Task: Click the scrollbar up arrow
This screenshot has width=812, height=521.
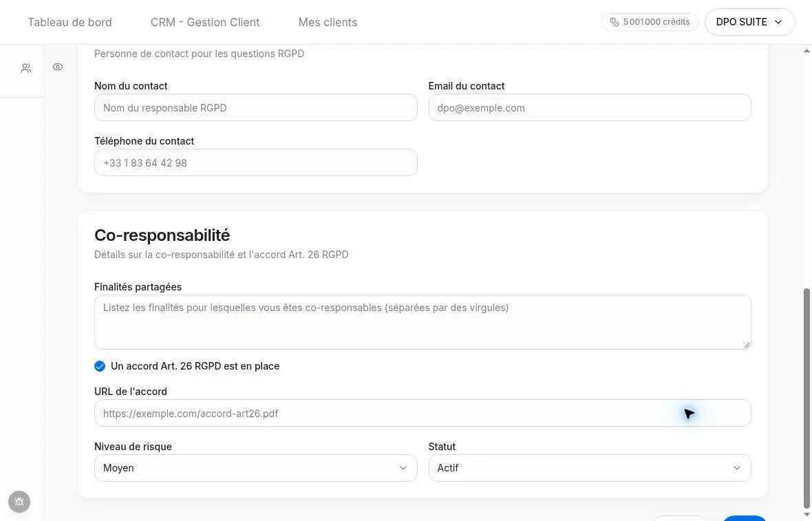Action: [x=806, y=51]
